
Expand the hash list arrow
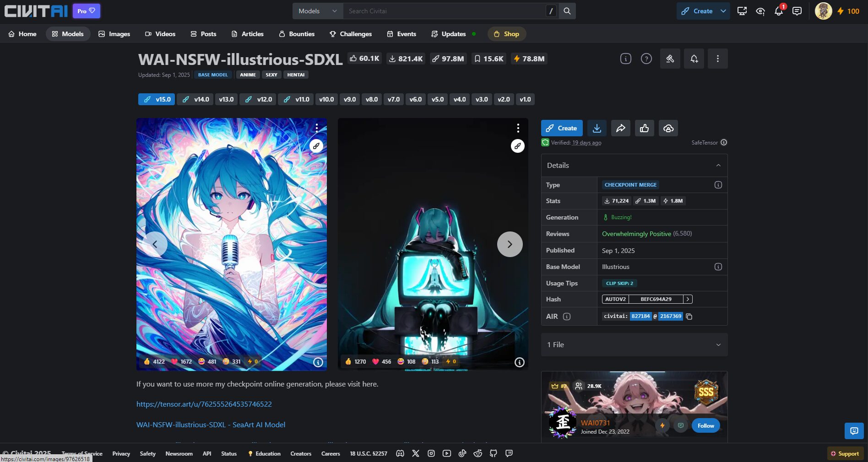[x=688, y=299]
